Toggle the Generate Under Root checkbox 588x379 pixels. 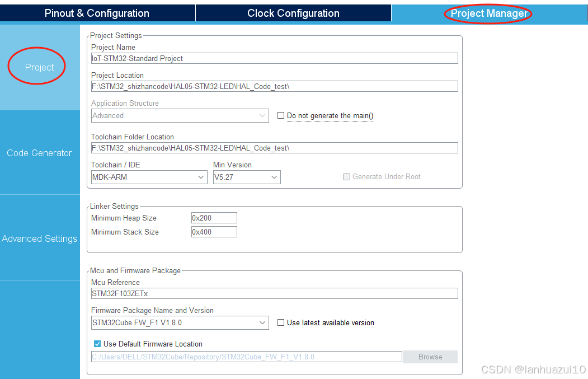(x=347, y=177)
